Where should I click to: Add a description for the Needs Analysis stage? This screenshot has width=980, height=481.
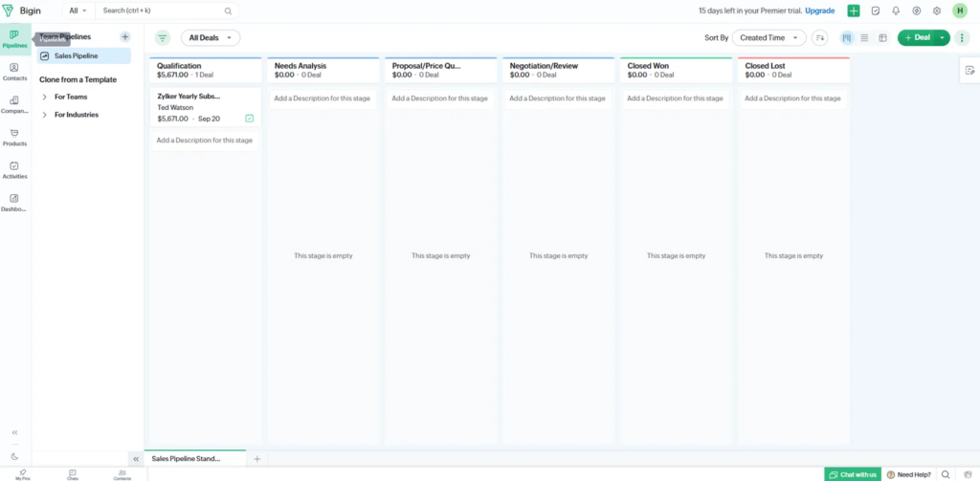(x=323, y=98)
